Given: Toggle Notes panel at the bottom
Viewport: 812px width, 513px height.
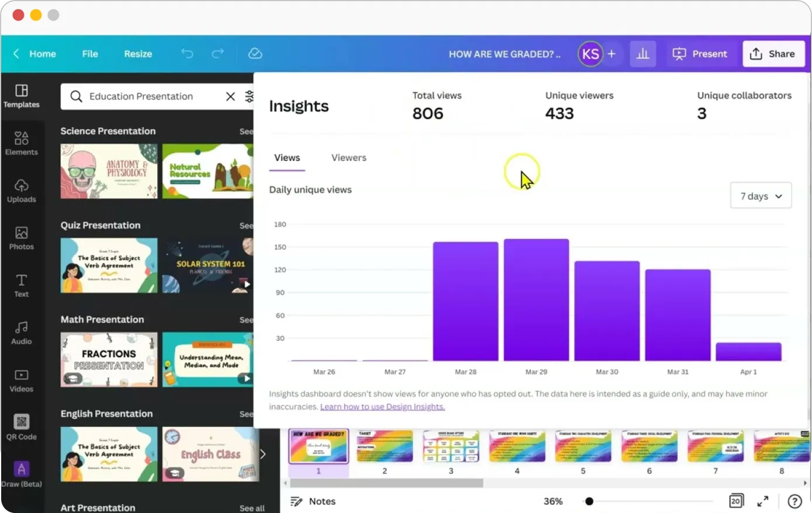Looking at the screenshot, I should [x=313, y=501].
